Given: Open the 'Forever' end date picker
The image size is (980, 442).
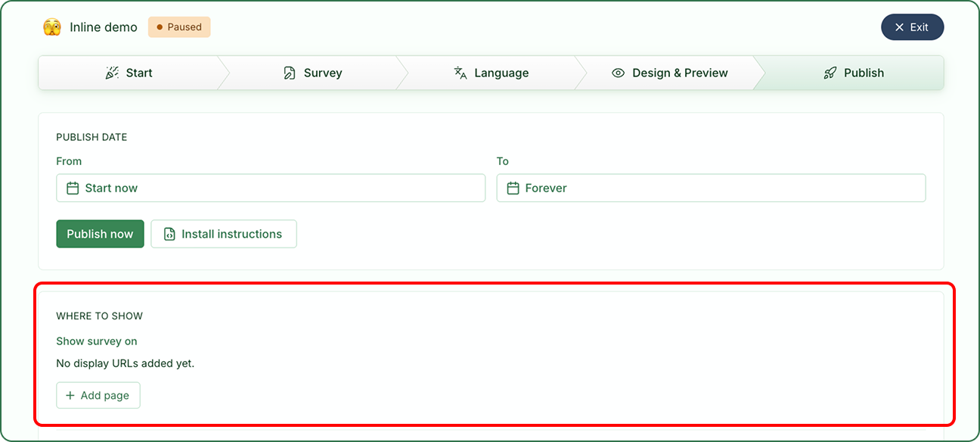Looking at the screenshot, I should click(x=711, y=188).
